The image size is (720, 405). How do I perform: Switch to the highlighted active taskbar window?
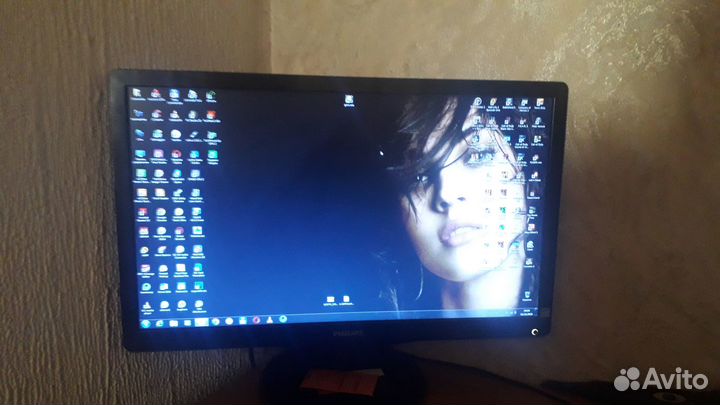pyautogui.click(x=201, y=322)
